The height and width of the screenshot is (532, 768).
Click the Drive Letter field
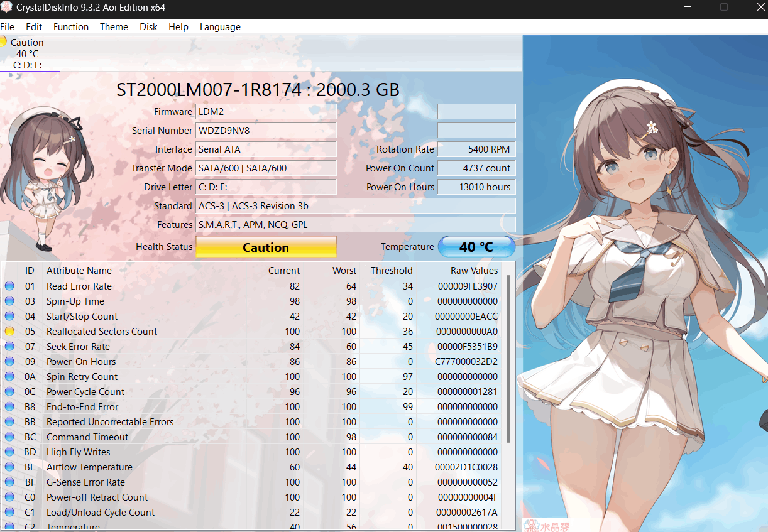[x=266, y=187]
